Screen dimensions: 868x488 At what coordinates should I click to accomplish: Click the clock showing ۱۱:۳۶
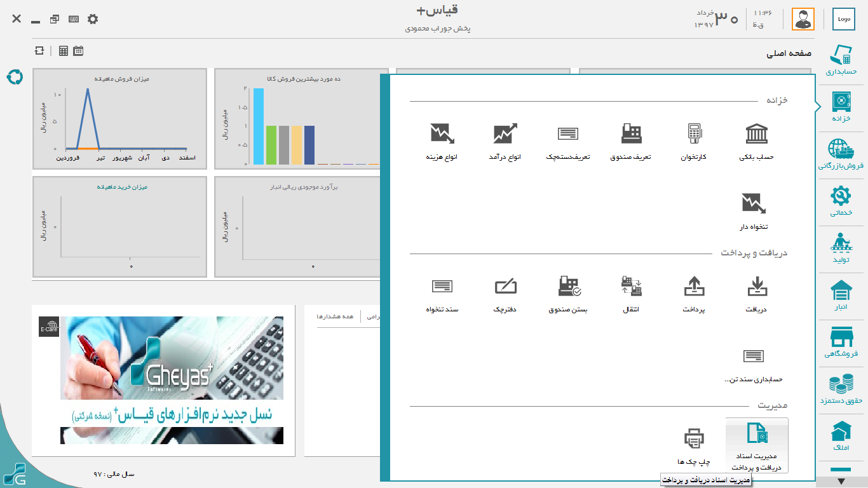(x=763, y=13)
